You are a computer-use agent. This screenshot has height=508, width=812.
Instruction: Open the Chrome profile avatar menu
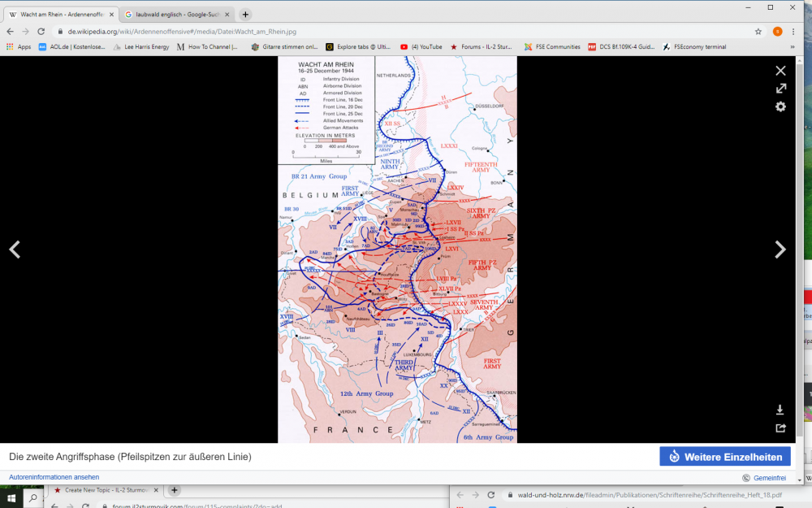click(777, 31)
